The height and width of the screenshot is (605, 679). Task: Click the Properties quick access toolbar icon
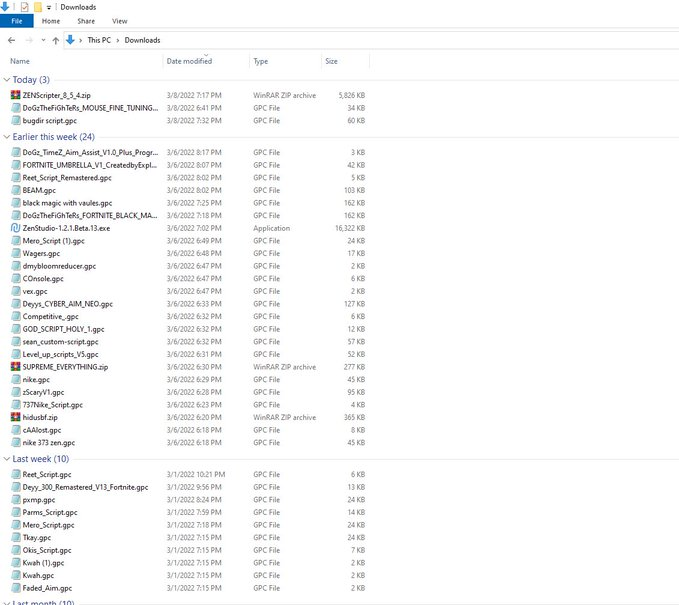click(x=25, y=7)
